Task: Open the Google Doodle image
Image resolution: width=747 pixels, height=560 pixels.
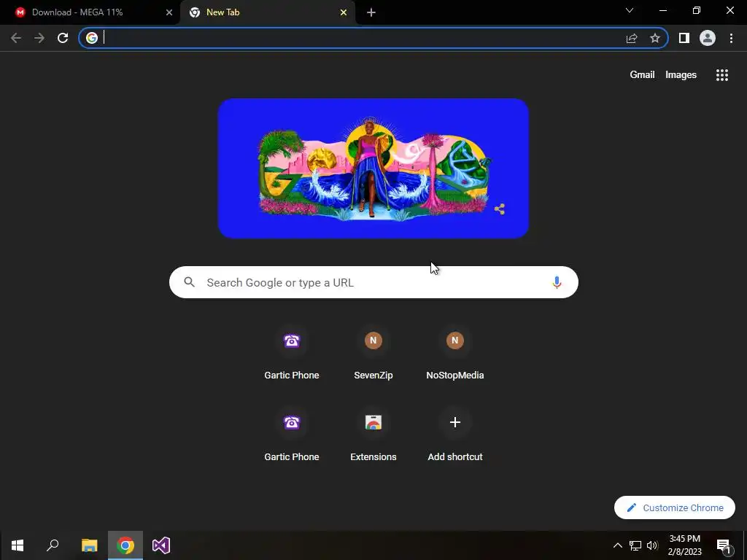Action: (x=373, y=168)
